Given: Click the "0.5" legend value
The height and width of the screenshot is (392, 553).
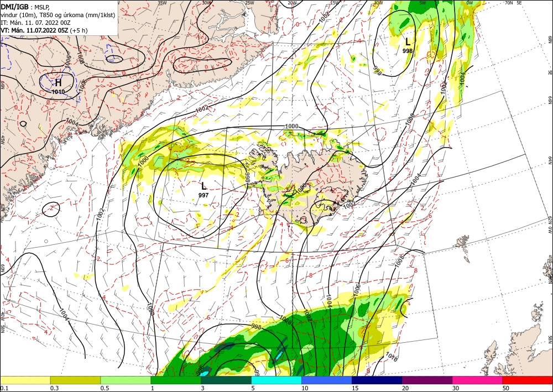Looking at the screenshot, I should click(x=105, y=388).
